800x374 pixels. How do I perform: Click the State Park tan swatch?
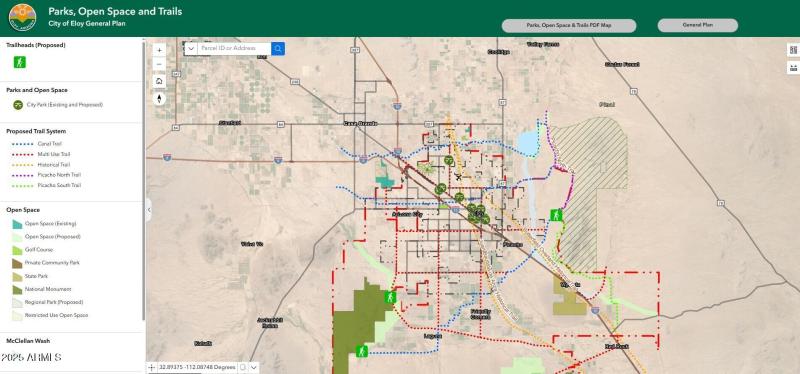[x=17, y=276]
